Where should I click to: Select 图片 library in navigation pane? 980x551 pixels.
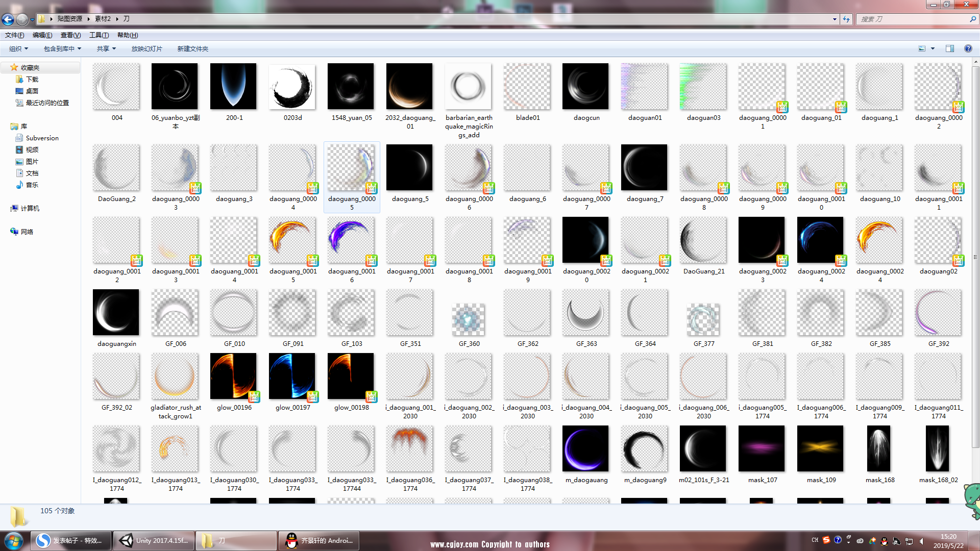pos(32,161)
